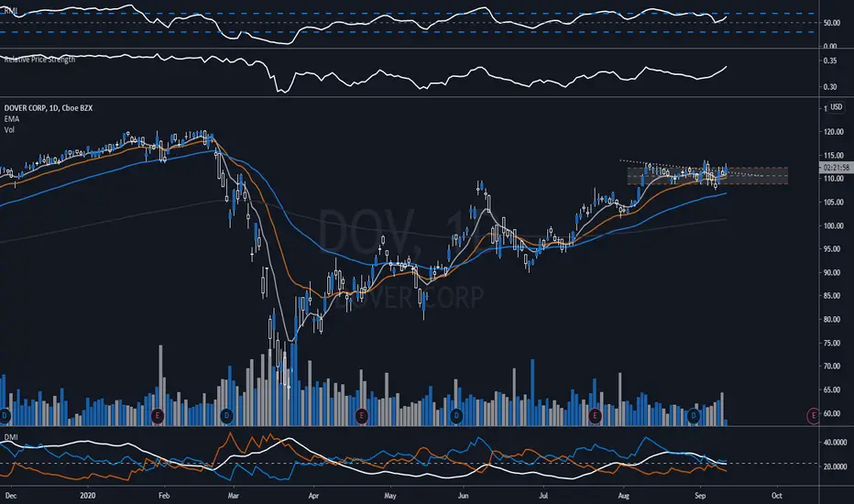854x504 pixels.
Task: Click the EMA indicator label
Action: click(11, 119)
